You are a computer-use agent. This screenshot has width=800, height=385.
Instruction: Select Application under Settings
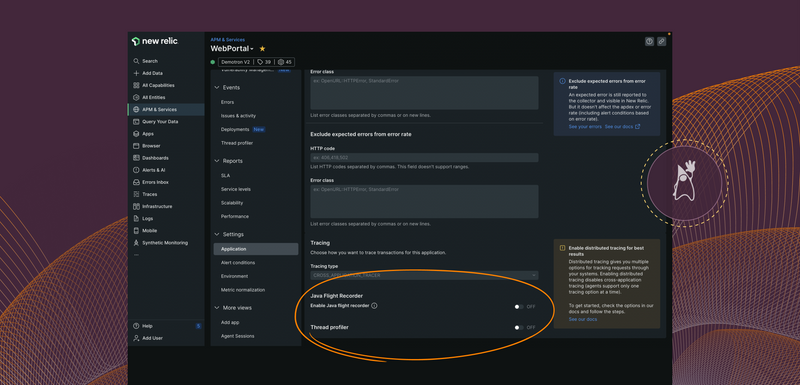[256, 249]
